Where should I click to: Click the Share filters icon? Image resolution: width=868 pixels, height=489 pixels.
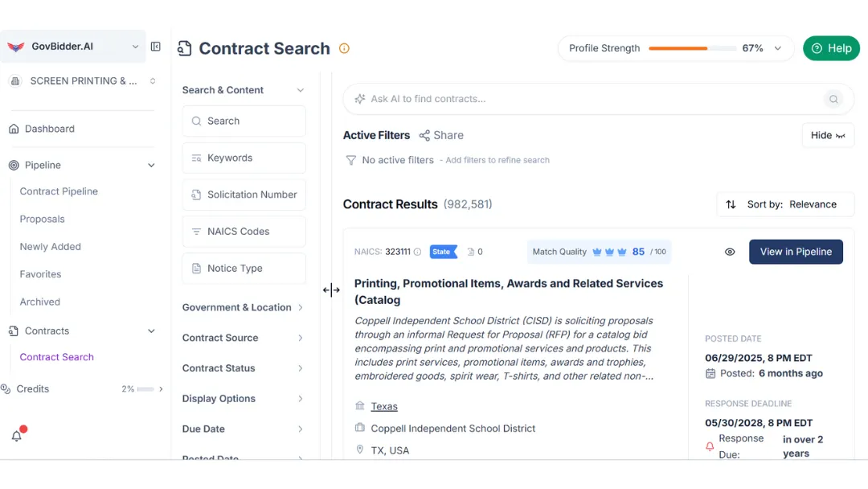pos(424,135)
